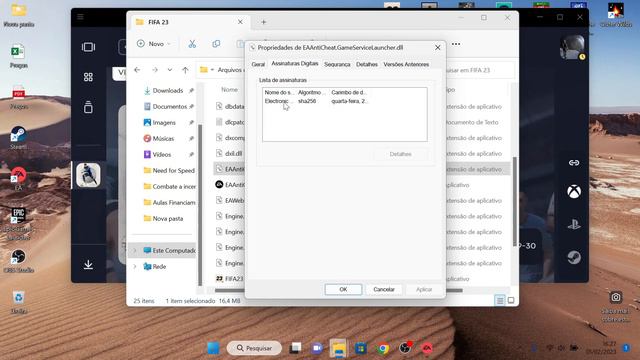Switch Explorer to details view icon
Viewport: 640px width, 360px height.
(500, 301)
